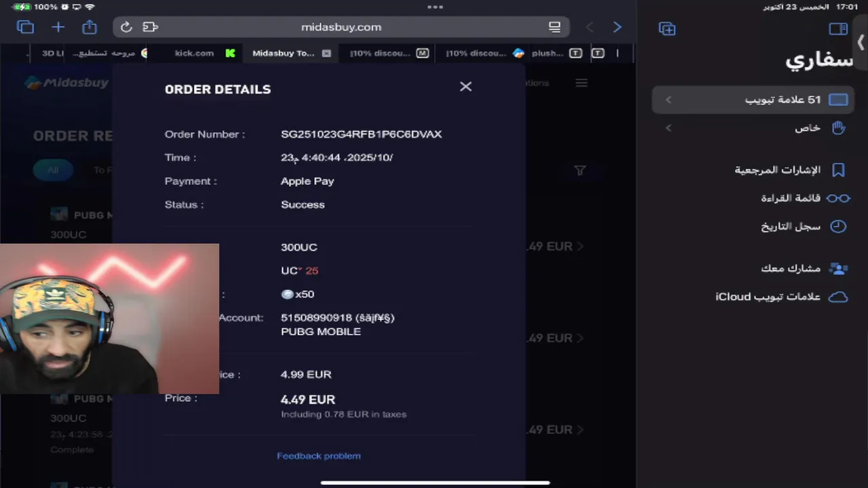Viewport: 868px width, 488px height.
Task: Click the Success status text
Action: pos(302,204)
